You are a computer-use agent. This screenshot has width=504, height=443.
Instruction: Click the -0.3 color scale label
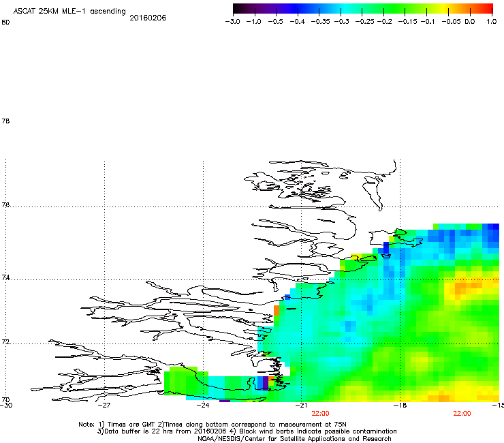coord(341,22)
